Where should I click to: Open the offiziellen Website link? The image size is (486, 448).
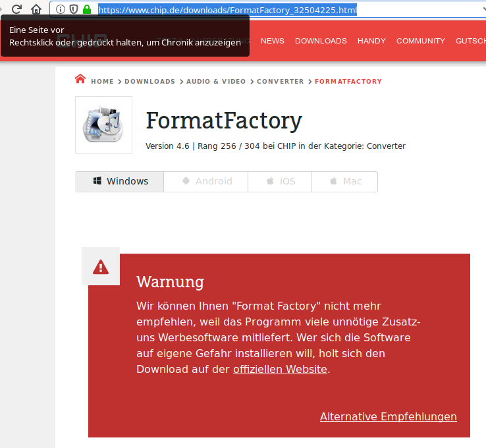tap(280, 369)
